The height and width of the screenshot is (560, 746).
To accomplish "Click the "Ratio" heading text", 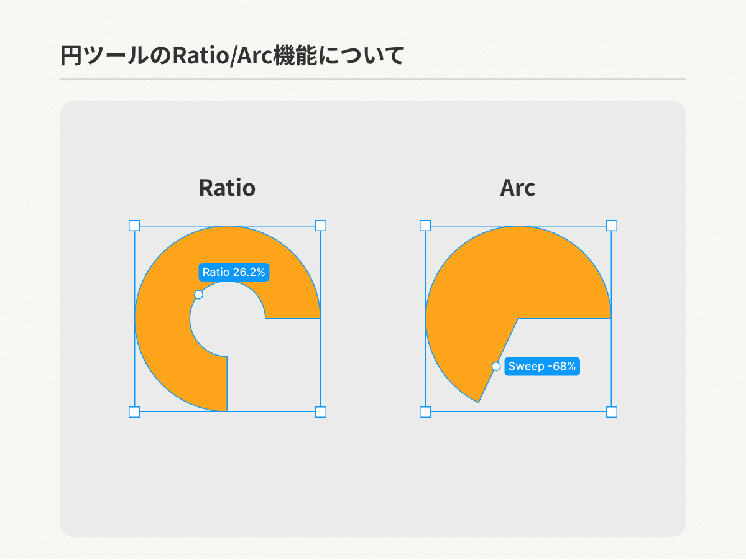I will click(x=227, y=188).
